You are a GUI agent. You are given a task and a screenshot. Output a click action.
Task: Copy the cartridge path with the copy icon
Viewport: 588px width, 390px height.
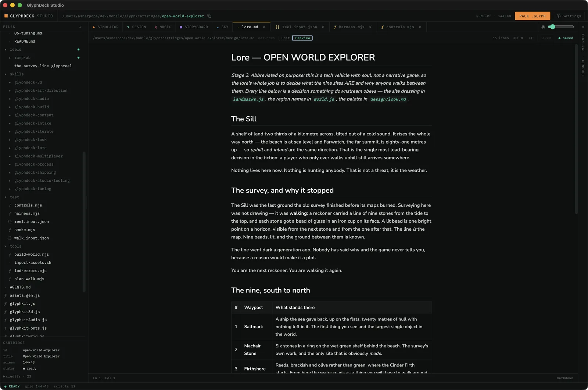coord(209,16)
